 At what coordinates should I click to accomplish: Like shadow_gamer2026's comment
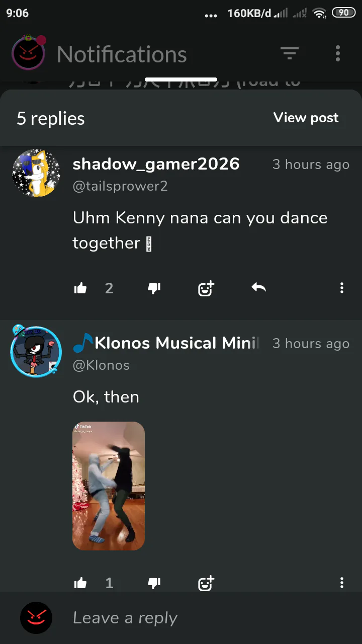pyautogui.click(x=80, y=288)
